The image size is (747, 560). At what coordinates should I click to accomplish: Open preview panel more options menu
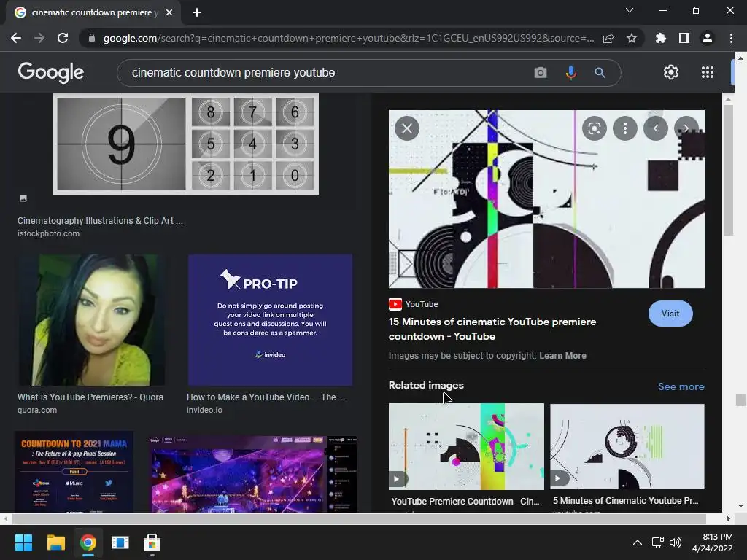pos(625,128)
